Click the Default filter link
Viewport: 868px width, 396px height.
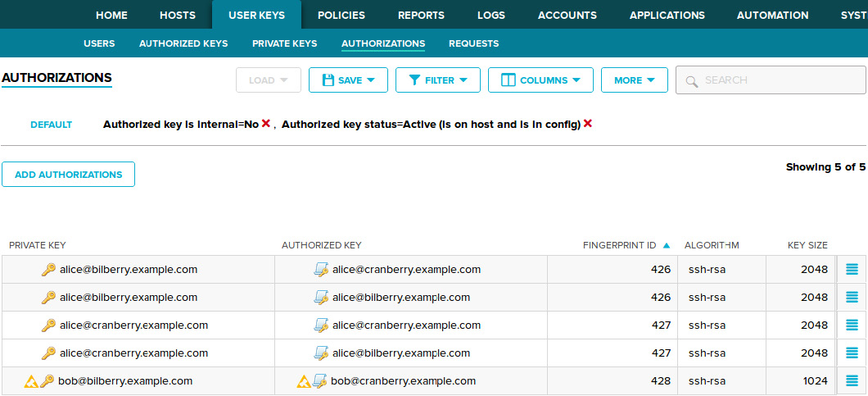coord(52,125)
